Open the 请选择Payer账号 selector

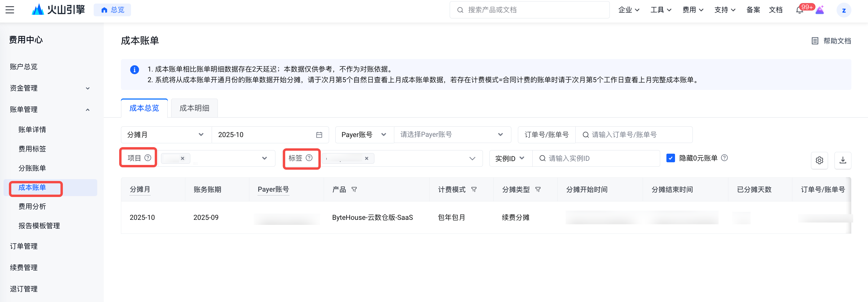click(452, 135)
